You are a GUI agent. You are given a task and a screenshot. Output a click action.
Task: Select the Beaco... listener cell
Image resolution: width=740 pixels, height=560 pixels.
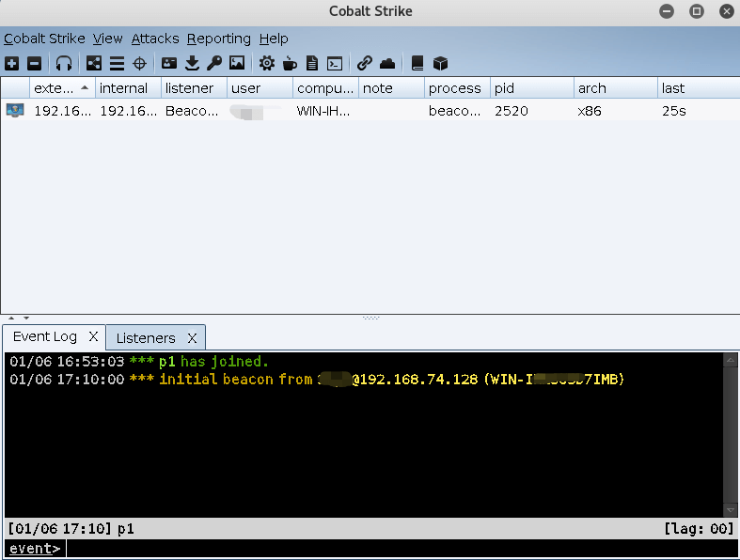coord(192,111)
